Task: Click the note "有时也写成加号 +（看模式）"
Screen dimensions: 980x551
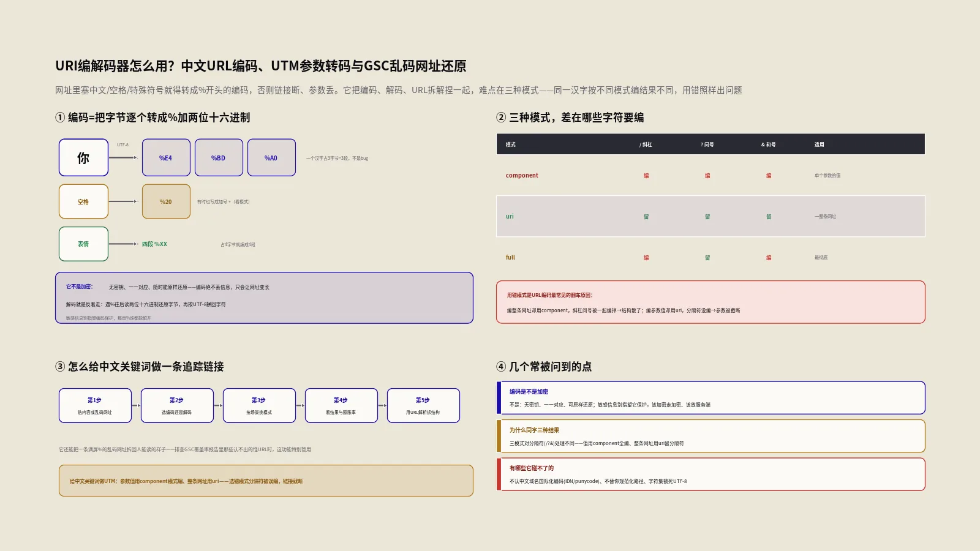Action: coord(224,201)
